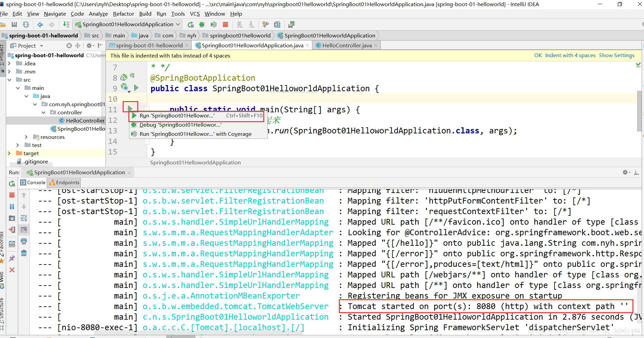Click the Indent with 4 spaces link

[x=570, y=55]
